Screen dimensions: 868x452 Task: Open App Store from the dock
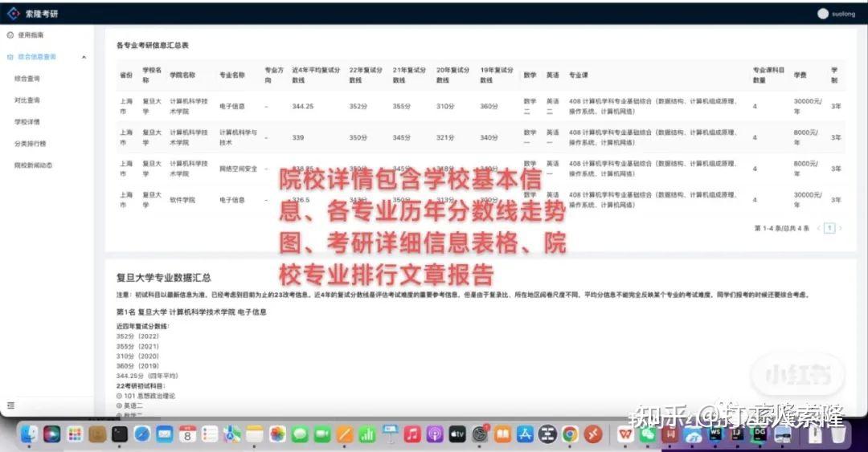click(x=525, y=434)
